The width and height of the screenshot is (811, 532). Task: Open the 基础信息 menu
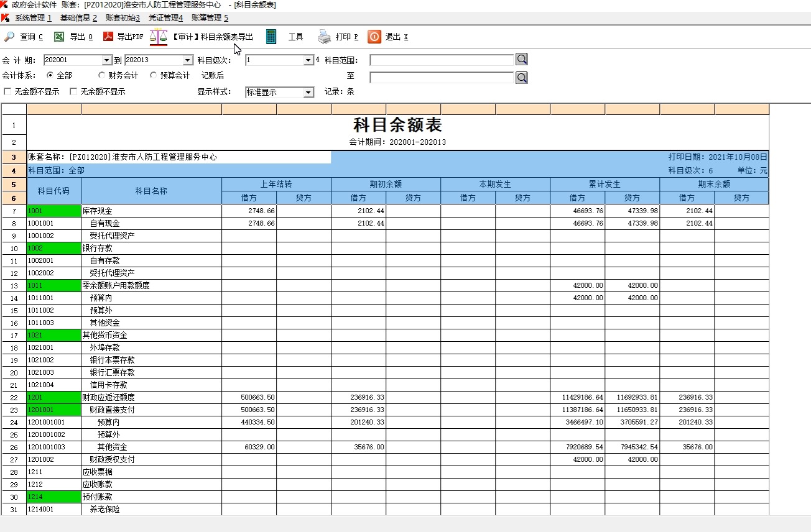click(x=78, y=17)
